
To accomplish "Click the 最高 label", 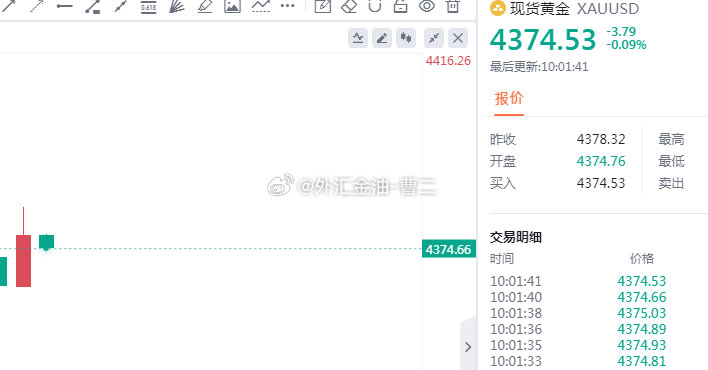I will tap(671, 139).
